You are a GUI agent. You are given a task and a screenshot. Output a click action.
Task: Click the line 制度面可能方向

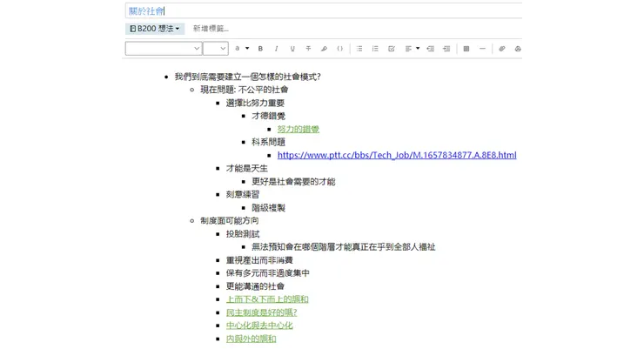point(229,220)
